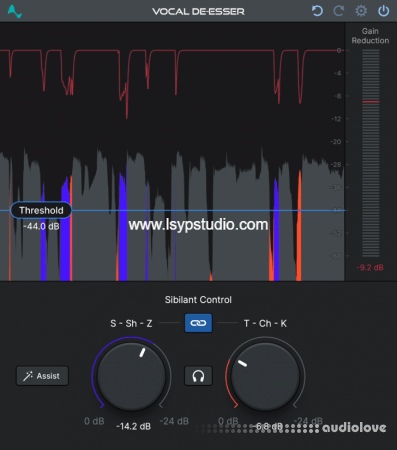397x450 pixels.
Task: Click the redo arrow icon
Action: [x=339, y=11]
